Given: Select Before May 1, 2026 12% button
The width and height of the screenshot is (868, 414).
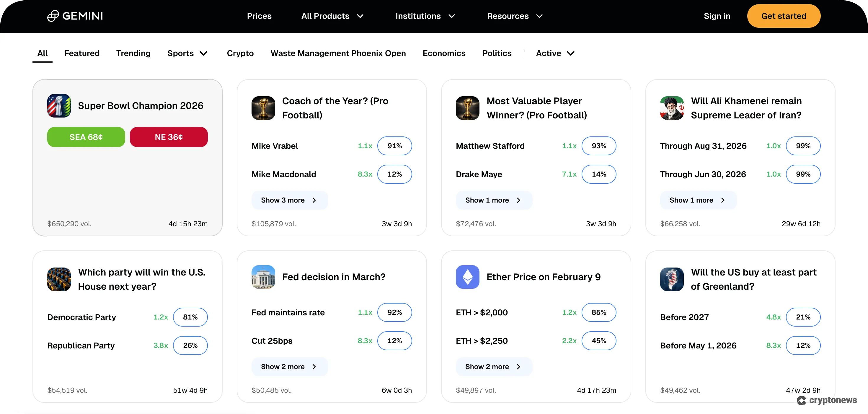Looking at the screenshot, I should 803,345.
